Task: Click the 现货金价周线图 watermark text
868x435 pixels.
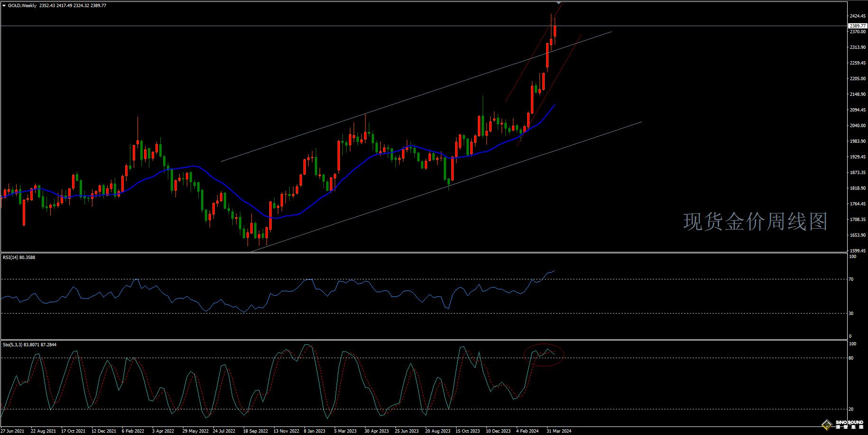Action: 755,222
